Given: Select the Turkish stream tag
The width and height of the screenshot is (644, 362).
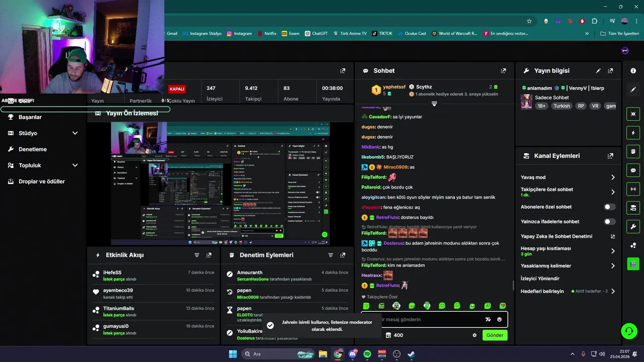Looking at the screenshot, I should pyautogui.click(x=561, y=106).
